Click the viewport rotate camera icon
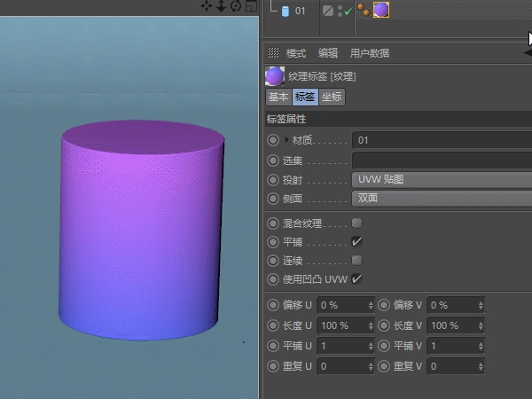 tap(236, 6)
